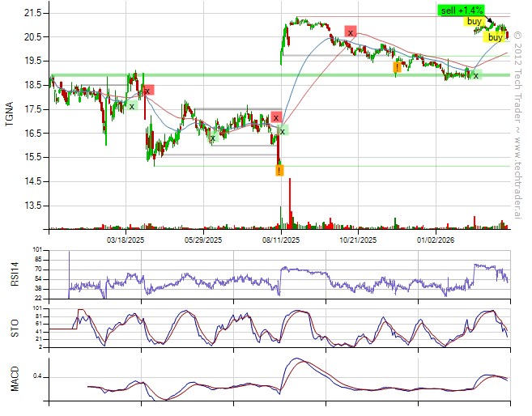Click the 22 value on the RSI14 axis
Image resolution: width=532 pixels, height=416 pixels.
pos(38,299)
